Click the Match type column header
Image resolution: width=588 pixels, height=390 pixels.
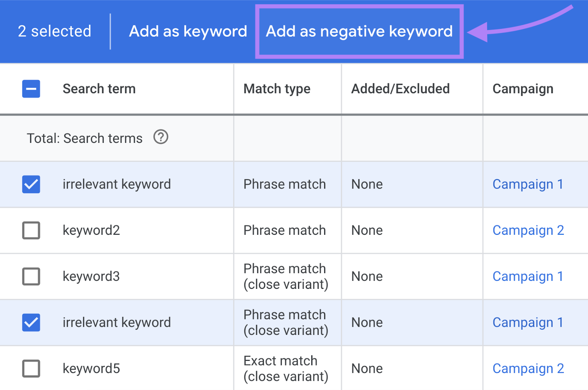pyautogui.click(x=277, y=89)
